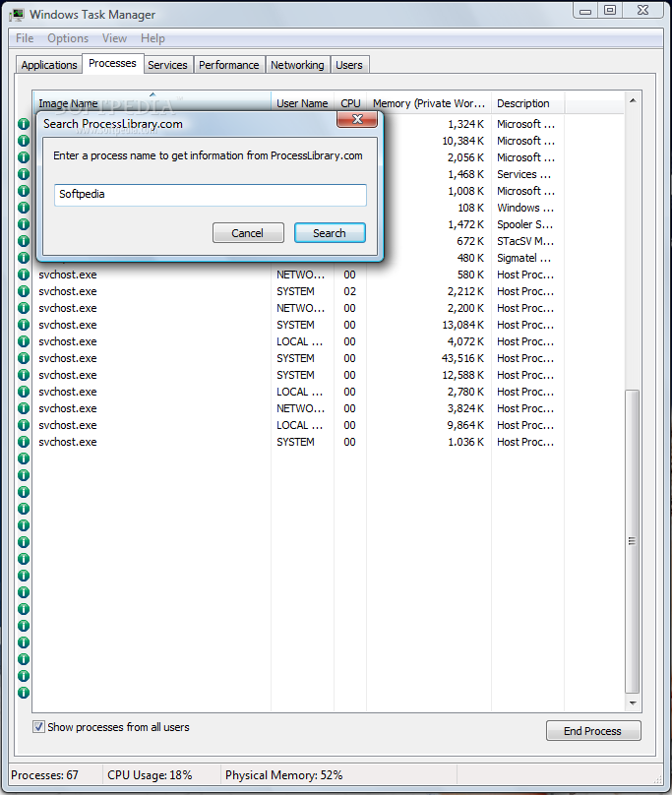Click info icon beside the 1,036 K svchost.exe row
The image size is (672, 795).
click(24, 442)
